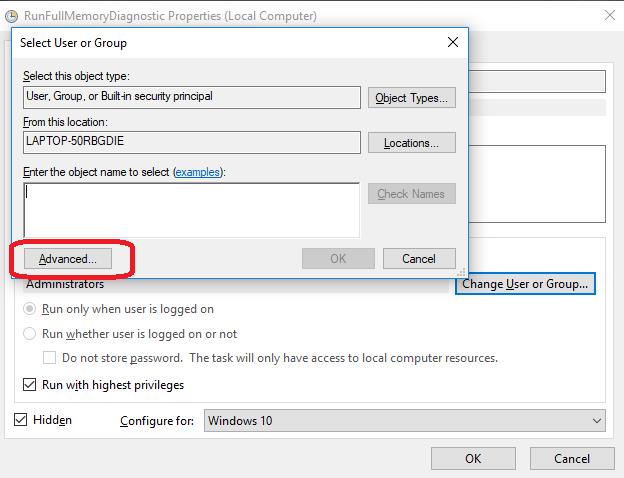Focus the object name text box

(x=191, y=210)
